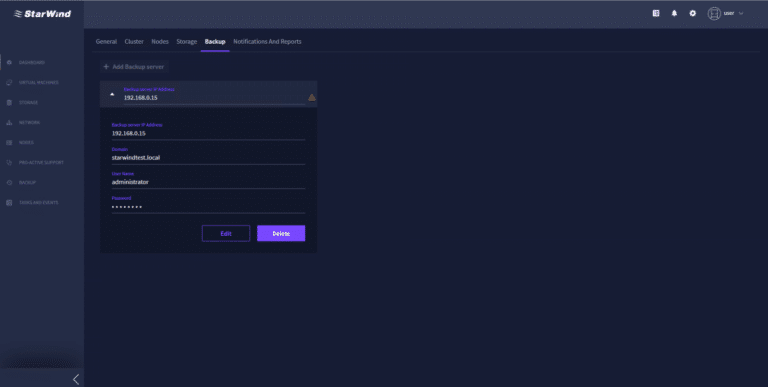
Task: Go to Tasks and Events in the sidebar
Action: pos(39,203)
